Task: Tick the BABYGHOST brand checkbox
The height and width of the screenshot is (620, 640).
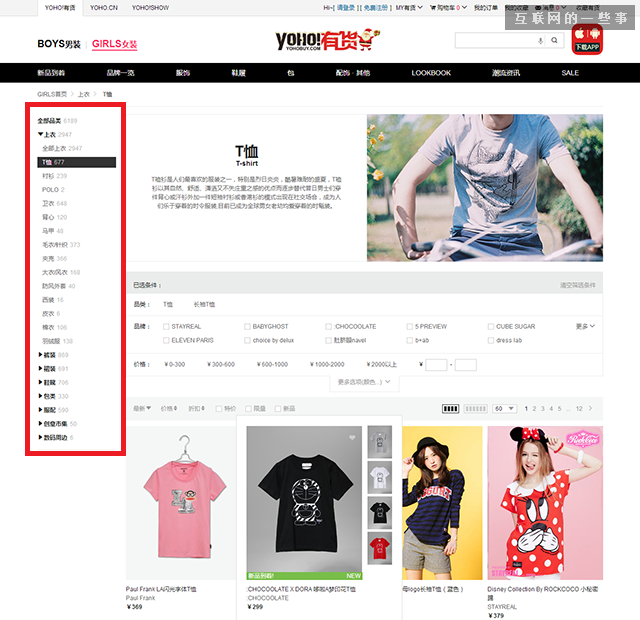Action: pyautogui.click(x=248, y=326)
